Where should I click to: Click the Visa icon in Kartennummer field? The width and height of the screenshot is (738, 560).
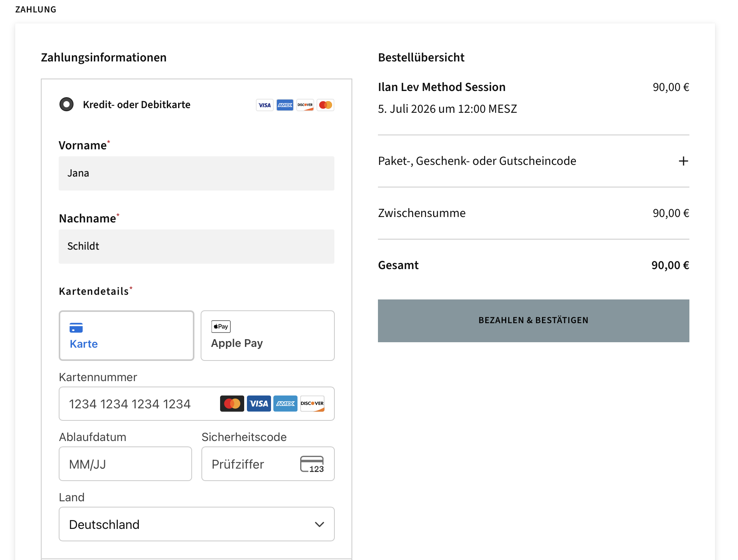[x=259, y=404]
